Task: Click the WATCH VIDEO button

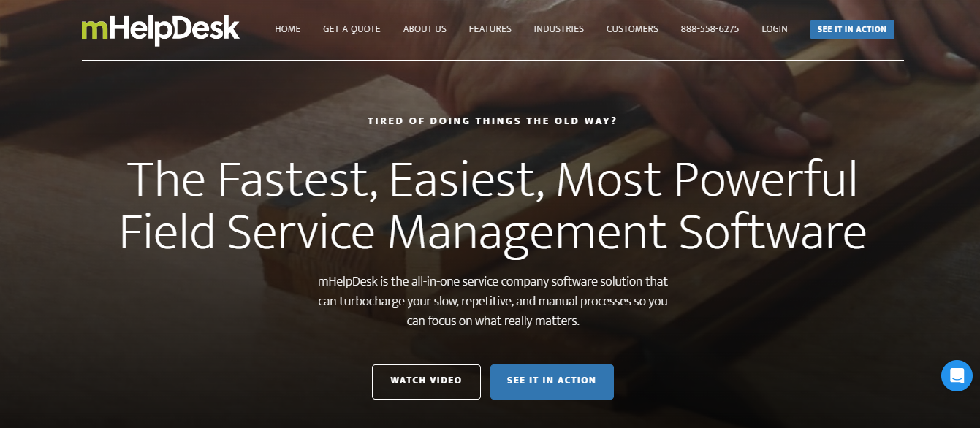Action: pyautogui.click(x=426, y=381)
